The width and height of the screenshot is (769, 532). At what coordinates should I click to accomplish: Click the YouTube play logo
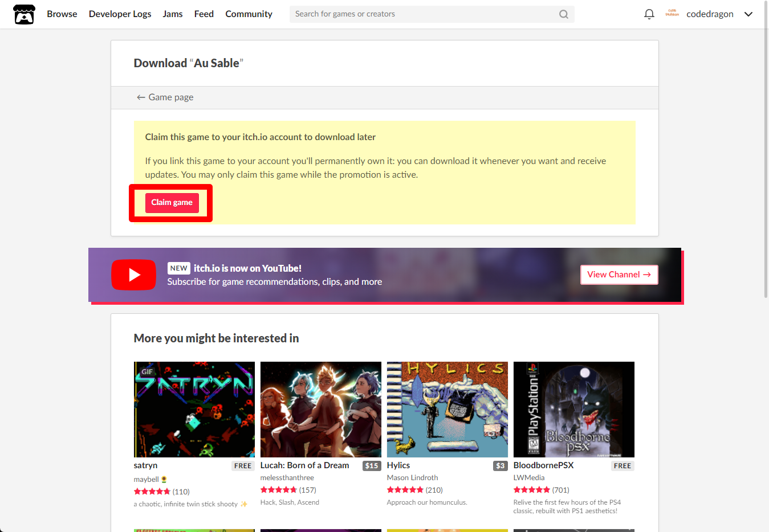(133, 275)
